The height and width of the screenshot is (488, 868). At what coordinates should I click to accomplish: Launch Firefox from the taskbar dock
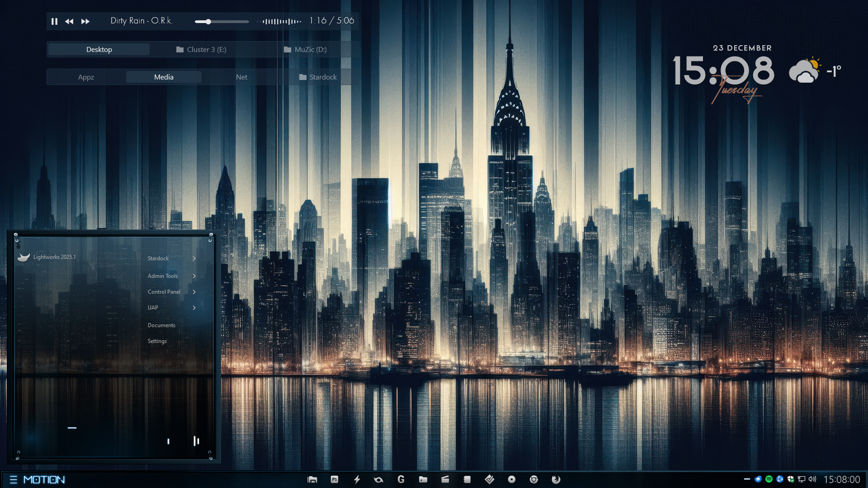(556, 479)
